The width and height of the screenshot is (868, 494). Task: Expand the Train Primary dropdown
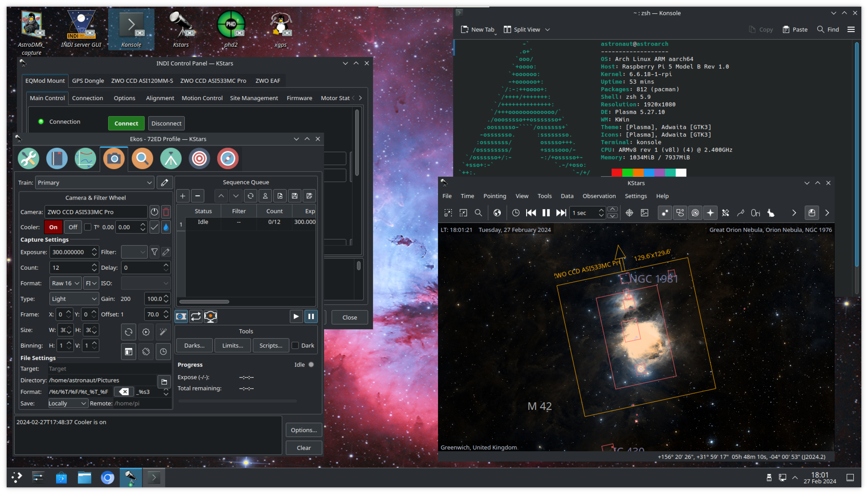(x=94, y=183)
